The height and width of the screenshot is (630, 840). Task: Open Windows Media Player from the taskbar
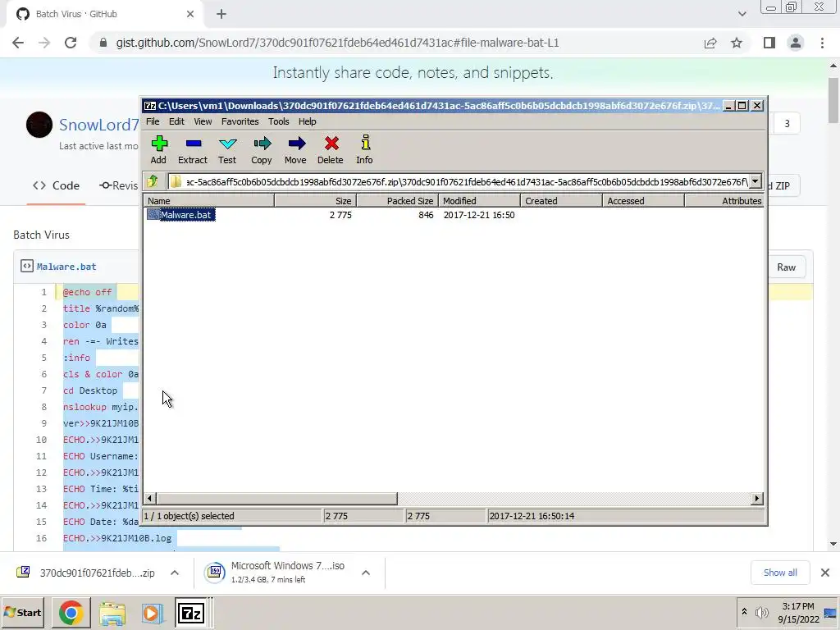coord(152,613)
